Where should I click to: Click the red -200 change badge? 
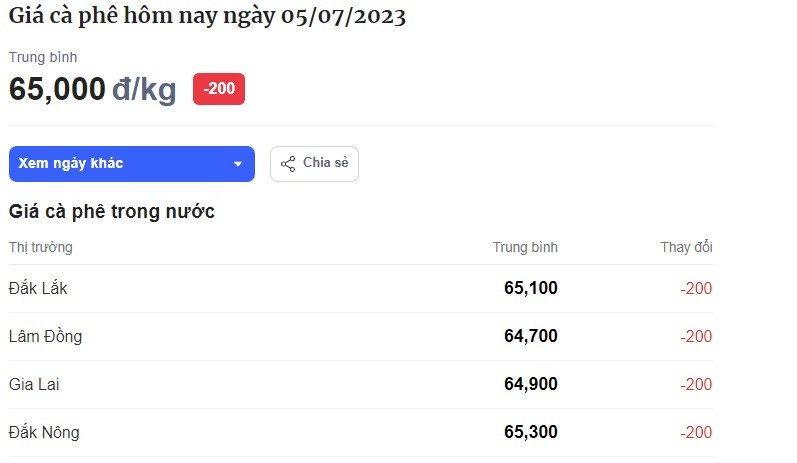tap(219, 89)
